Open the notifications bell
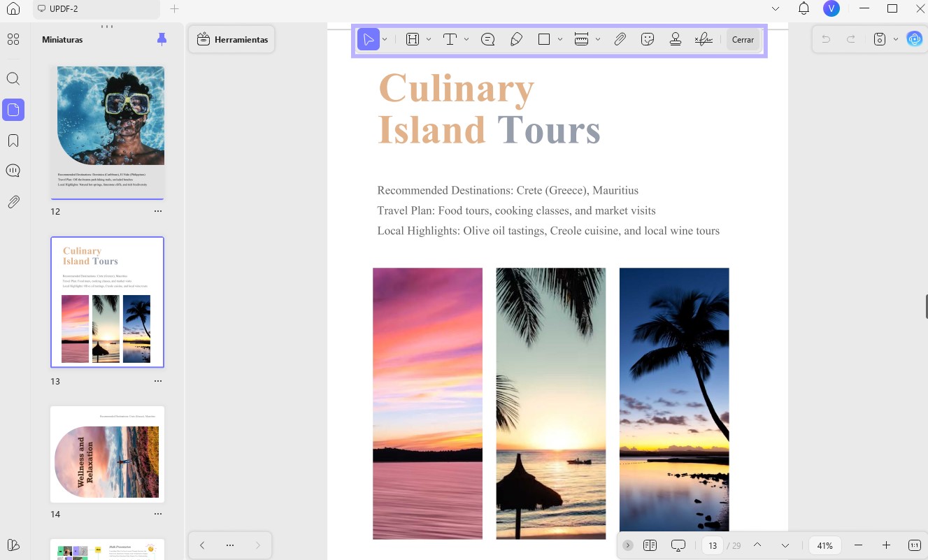Viewport: 928px width, 560px height. coord(804,8)
